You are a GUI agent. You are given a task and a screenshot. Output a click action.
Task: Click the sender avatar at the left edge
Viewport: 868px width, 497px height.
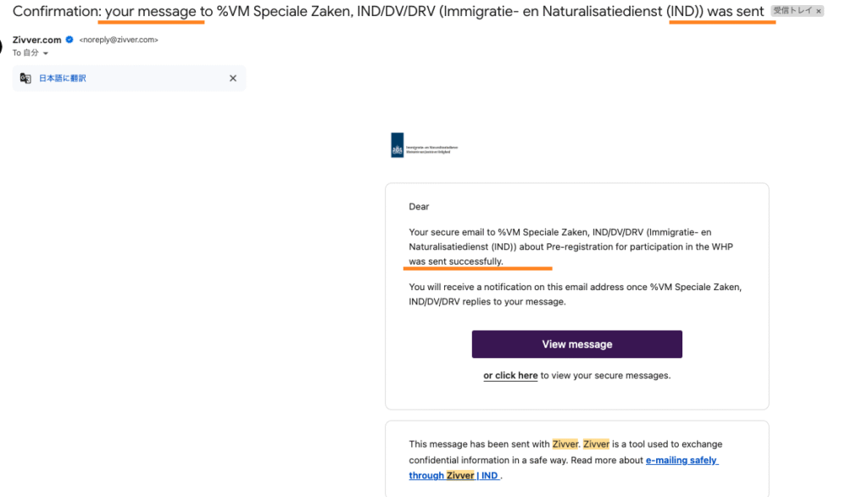[1, 47]
